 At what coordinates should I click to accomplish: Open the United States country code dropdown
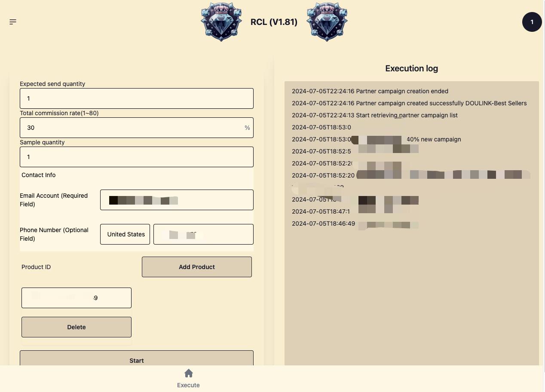click(126, 234)
